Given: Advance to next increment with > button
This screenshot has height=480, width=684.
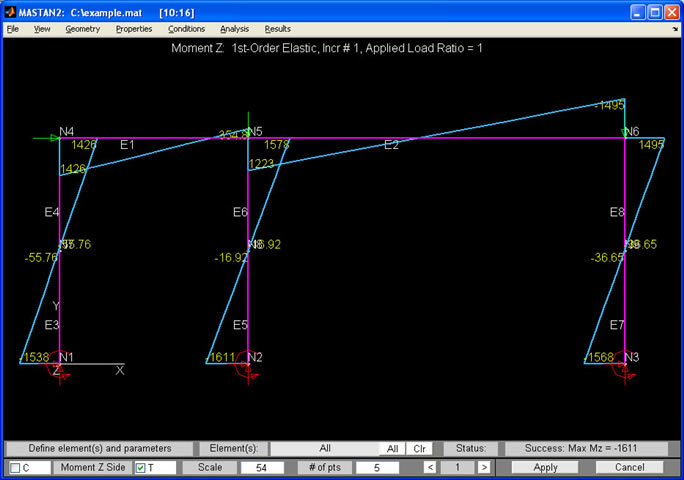Looking at the screenshot, I should [483, 467].
